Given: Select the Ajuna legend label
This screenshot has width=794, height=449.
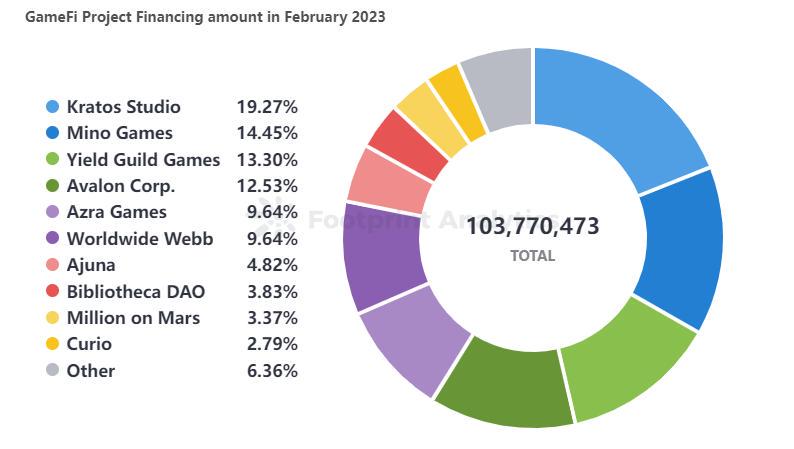Looking at the screenshot, I should [91, 265].
